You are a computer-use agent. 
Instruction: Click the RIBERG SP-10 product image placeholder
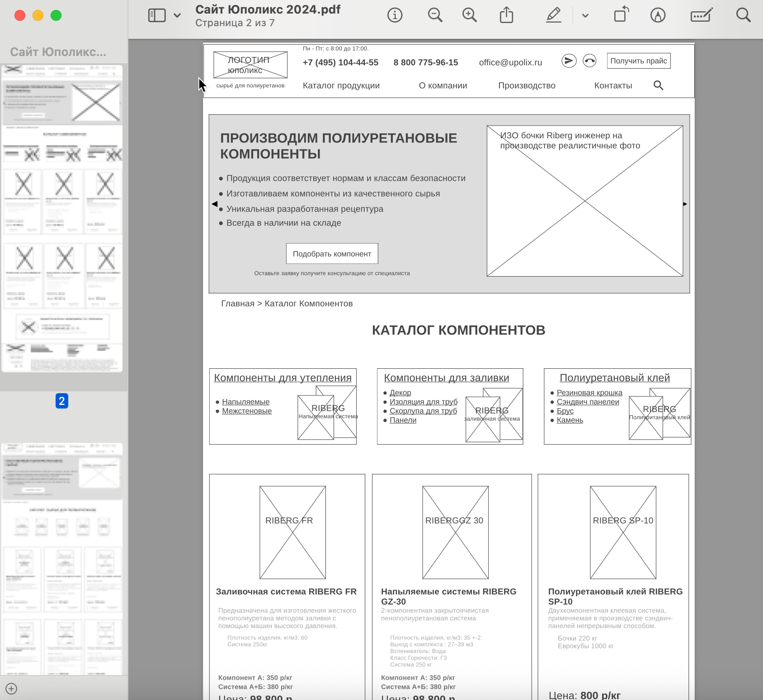pyautogui.click(x=623, y=532)
